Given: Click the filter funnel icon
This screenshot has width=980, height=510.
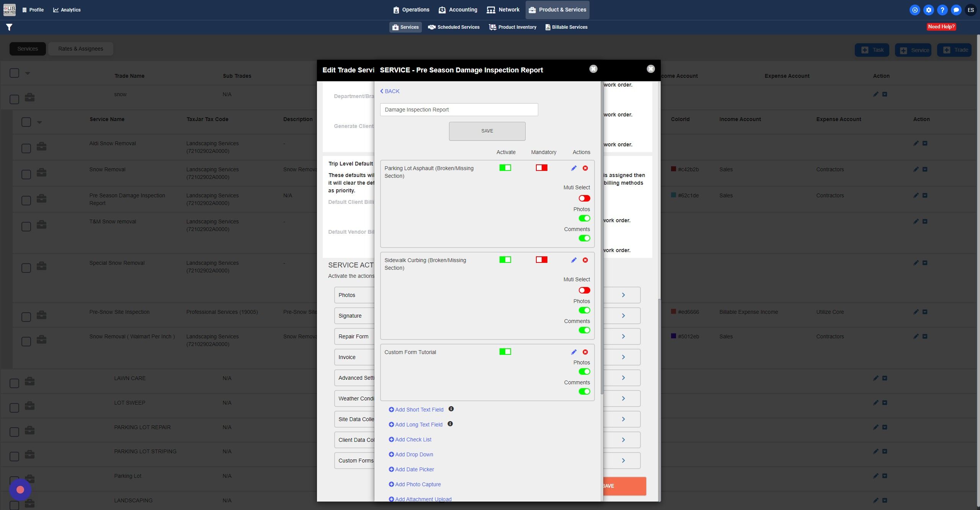Looking at the screenshot, I should pos(9,27).
